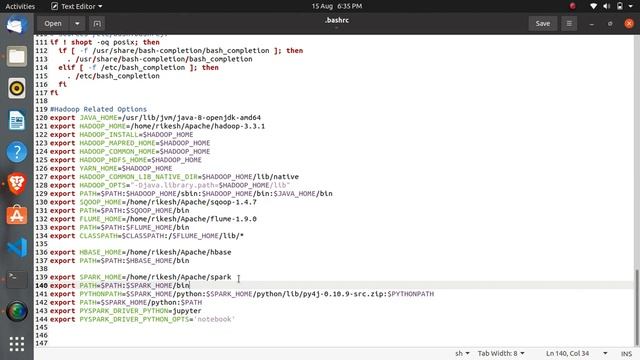Click the Activities overview button

pos(20,7)
